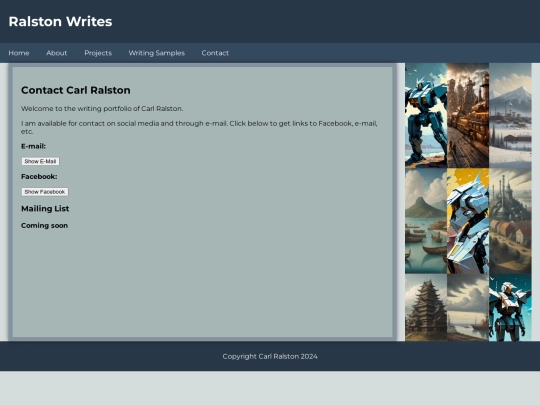
Task: Navigate to Writing Samples
Action: click(157, 53)
